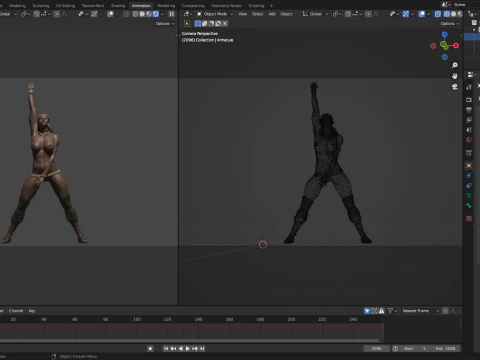Toggle Only Show Errors warning icon
The image size is (480, 360).
point(382,311)
